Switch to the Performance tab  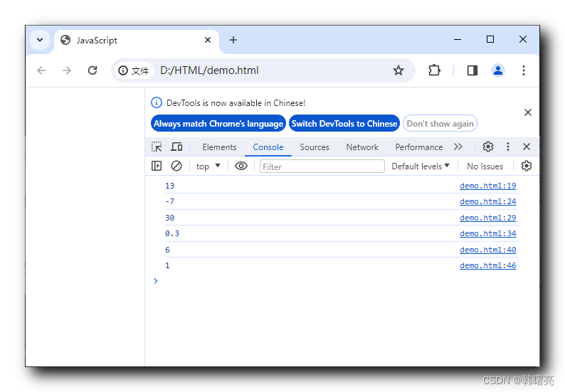(x=418, y=147)
